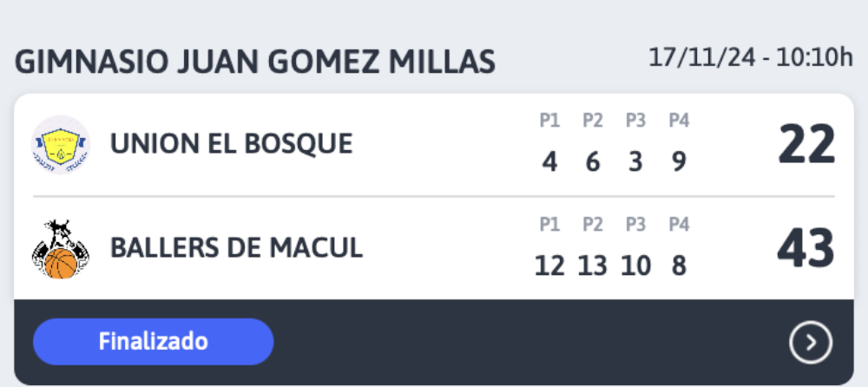Click Union El Bosque P2 score of 6
Viewport: 868px width, 387px height.
click(x=593, y=162)
